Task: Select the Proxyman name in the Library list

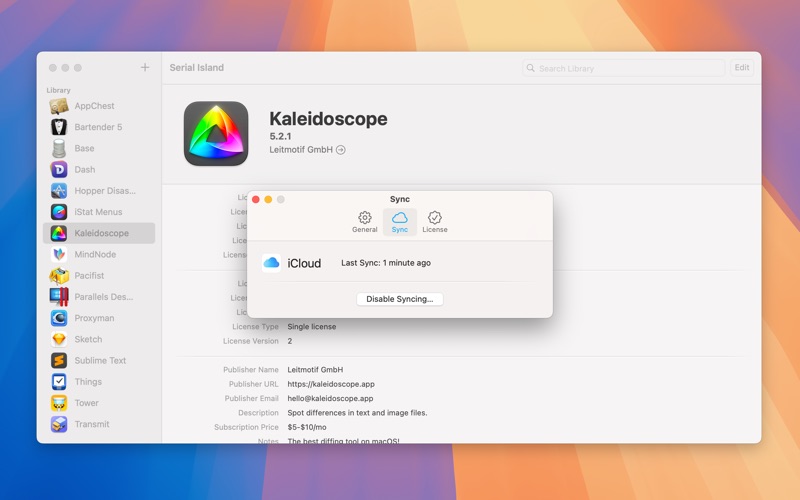Action: (x=94, y=318)
